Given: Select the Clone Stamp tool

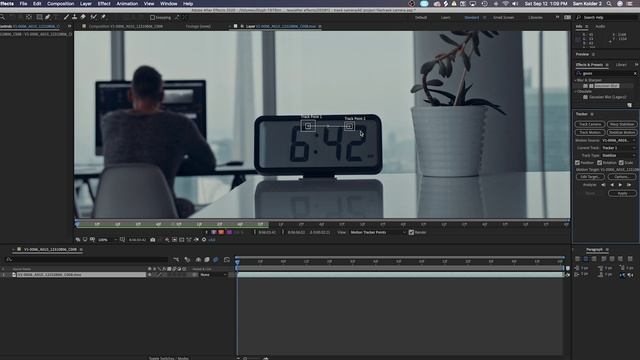Looking at the screenshot, I should [x=74, y=17].
